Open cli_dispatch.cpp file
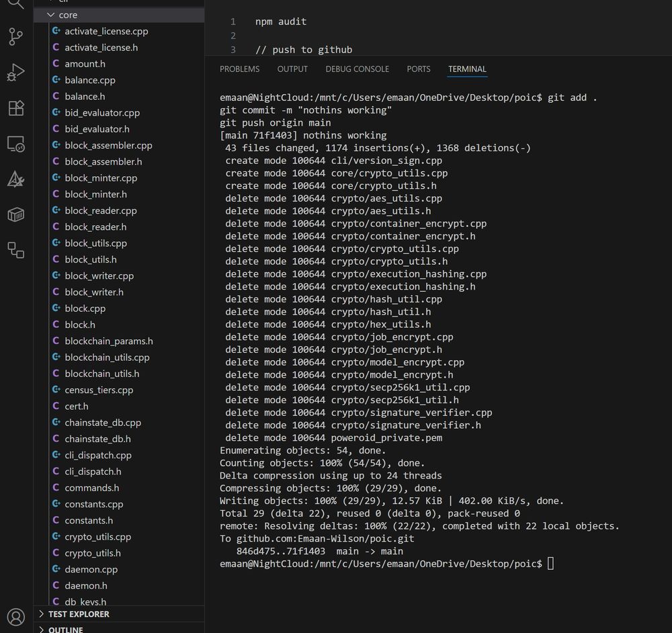This screenshot has height=633, width=672. point(119,455)
